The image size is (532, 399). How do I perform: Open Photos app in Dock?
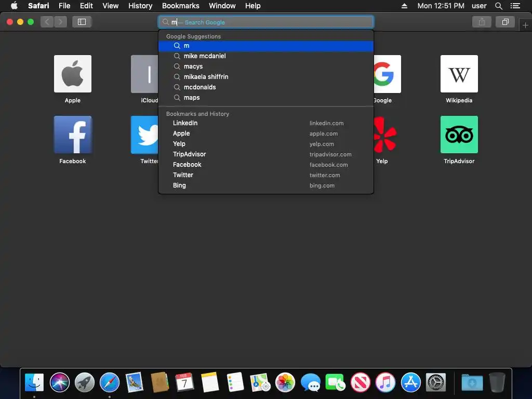tap(285, 382)
